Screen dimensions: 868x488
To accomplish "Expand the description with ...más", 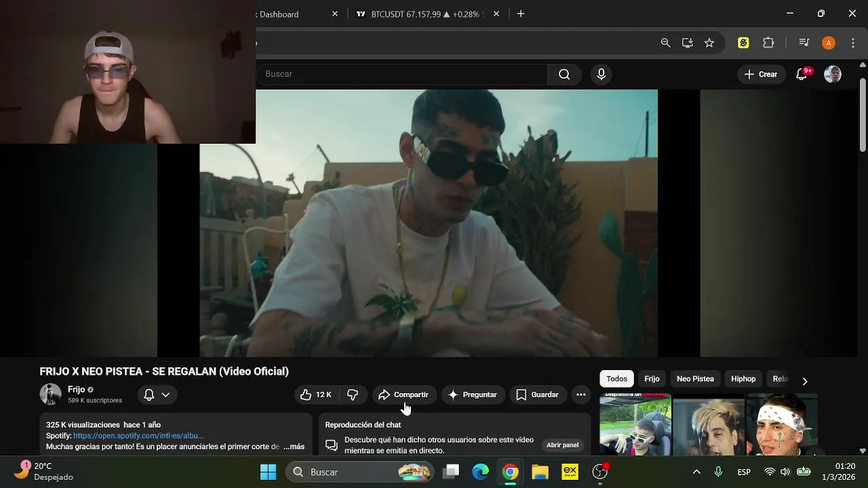I will point(294,447).
